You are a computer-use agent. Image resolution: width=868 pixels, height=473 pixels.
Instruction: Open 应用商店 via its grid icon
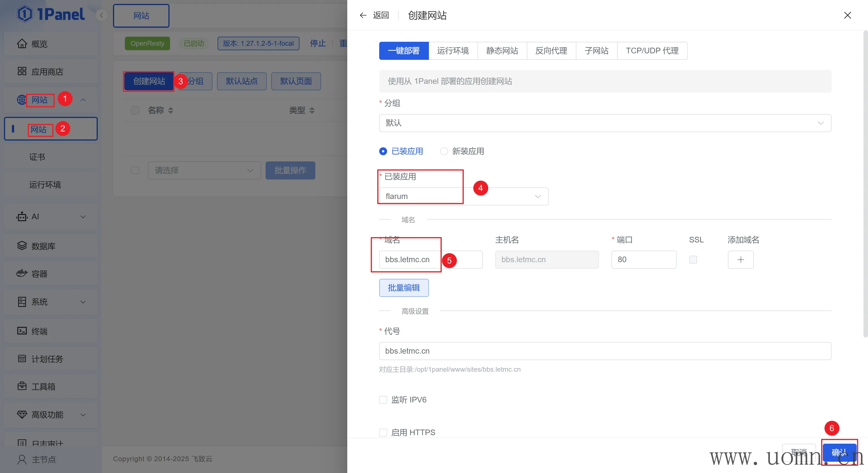[x=22, y=71]
